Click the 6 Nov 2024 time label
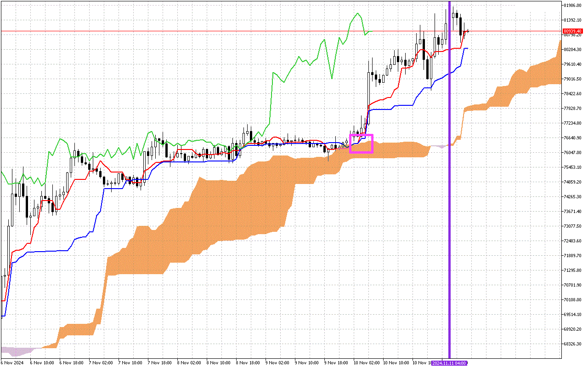This screenshot has width=588, height=368. tap(11, 363)
